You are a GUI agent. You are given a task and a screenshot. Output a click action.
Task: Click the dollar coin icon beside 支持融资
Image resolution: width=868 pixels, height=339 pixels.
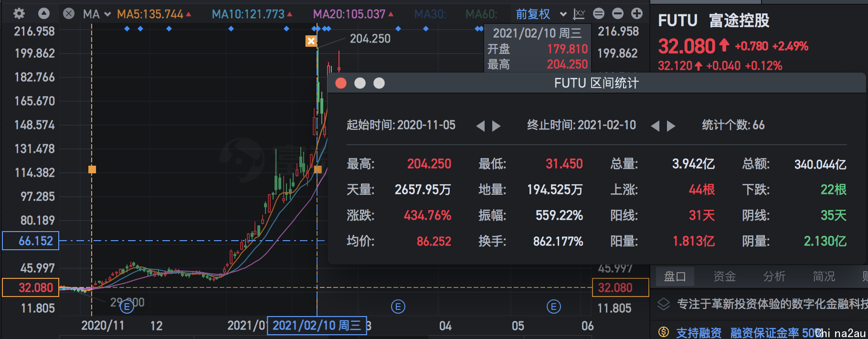pos(664,332)
